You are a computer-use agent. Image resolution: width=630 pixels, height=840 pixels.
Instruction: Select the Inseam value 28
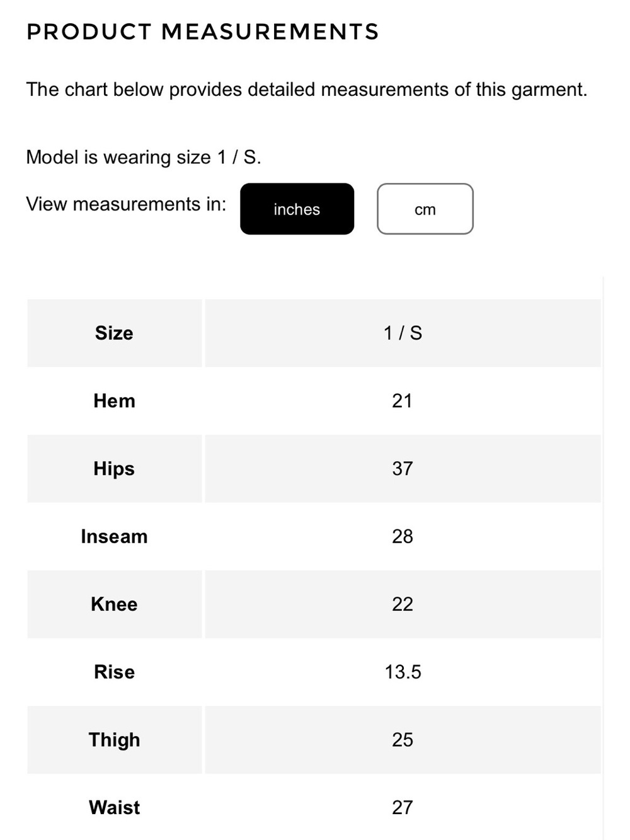point(403,536)
